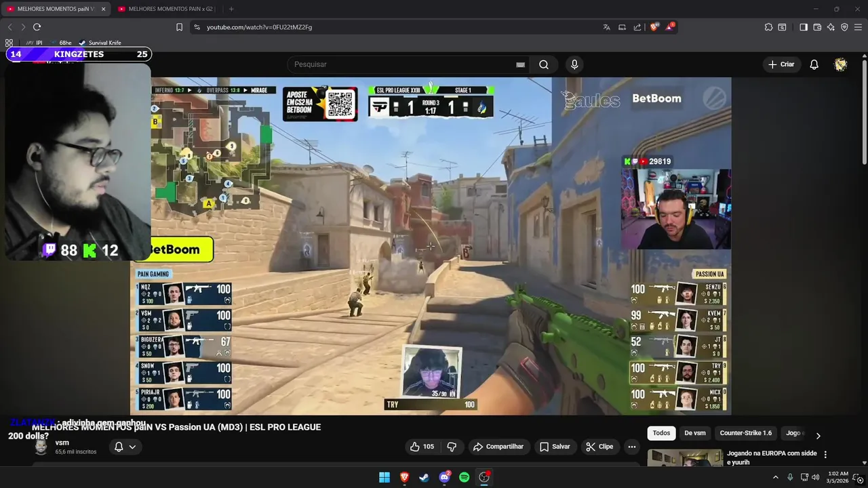Start voice search with the microphone icon
This screenshot has height=488, width=868.
tap(574, 64)
